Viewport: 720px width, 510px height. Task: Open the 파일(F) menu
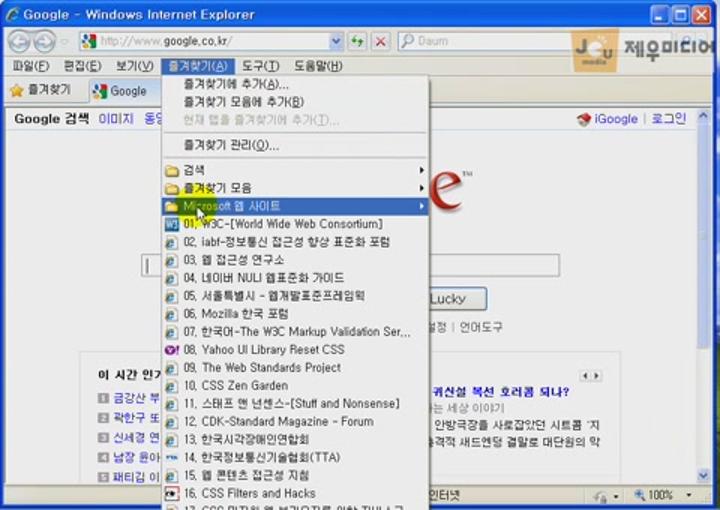click(x=30, y=67)
